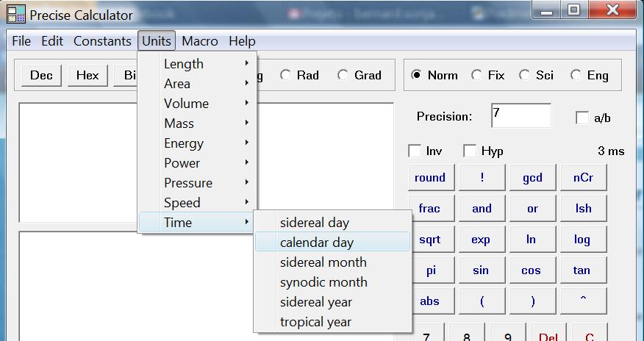The image size is (644, 341).
Task: Click the open parenthesis button
Action: point(482,301)
